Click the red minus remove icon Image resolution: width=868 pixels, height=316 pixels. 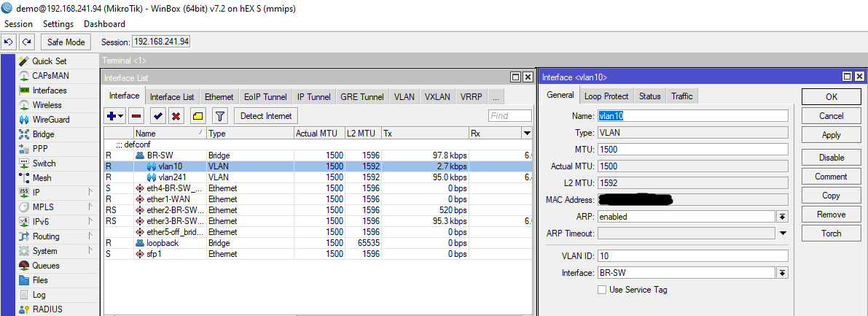click(x=136, y=116)
